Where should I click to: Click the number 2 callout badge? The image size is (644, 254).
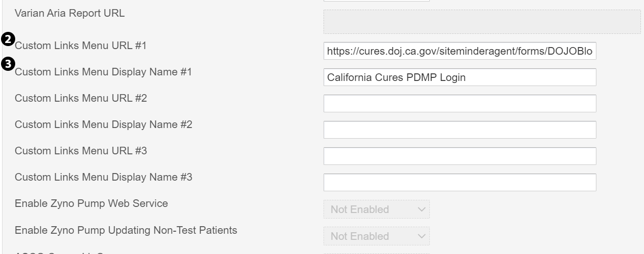pos(9,38)
